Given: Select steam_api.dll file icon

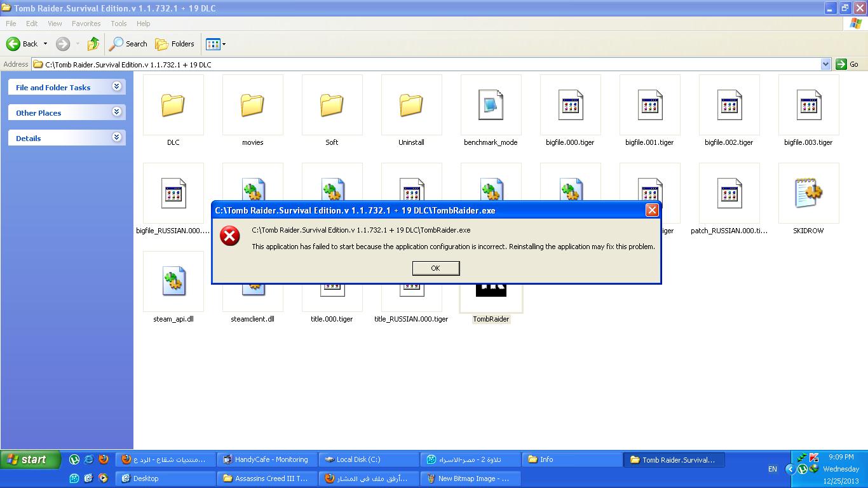Looking at the screenshot, I should pyautogui.click(x=173, y=281).
